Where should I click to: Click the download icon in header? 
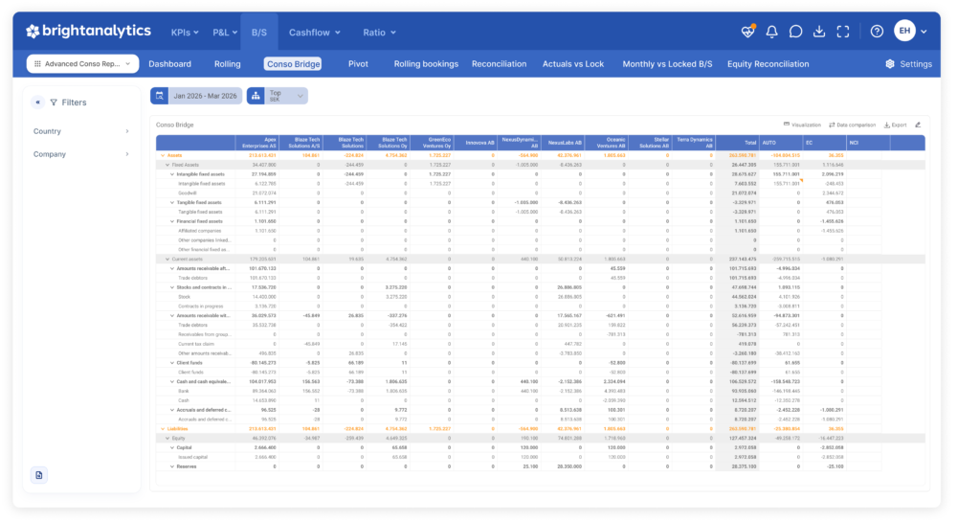coord(819,32)
